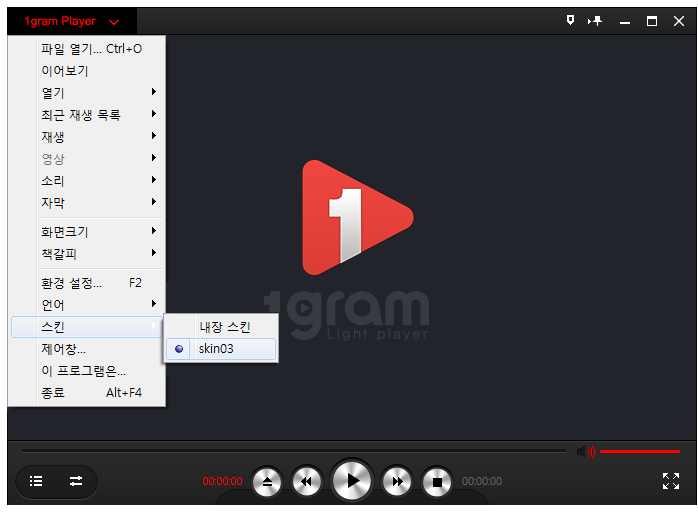Choose 내장 스킨 in skin submenu

pyautogui.click(x=221, y=327)
